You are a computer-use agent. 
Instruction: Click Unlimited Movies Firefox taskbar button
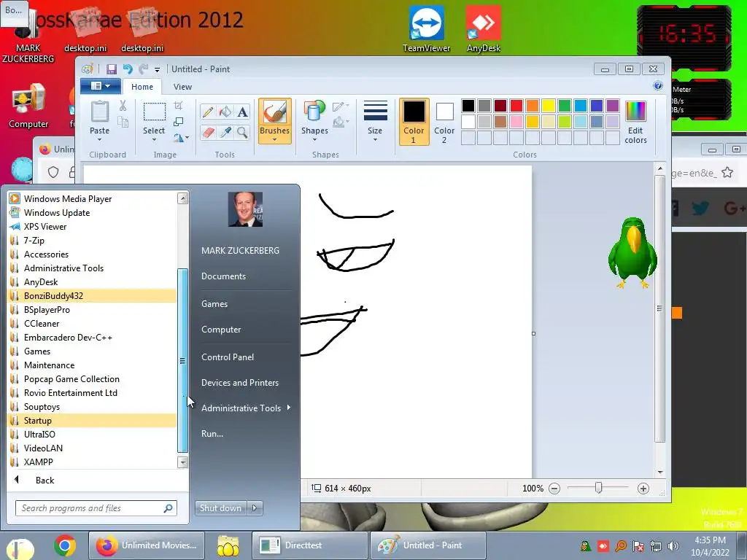tap(146, 545)
